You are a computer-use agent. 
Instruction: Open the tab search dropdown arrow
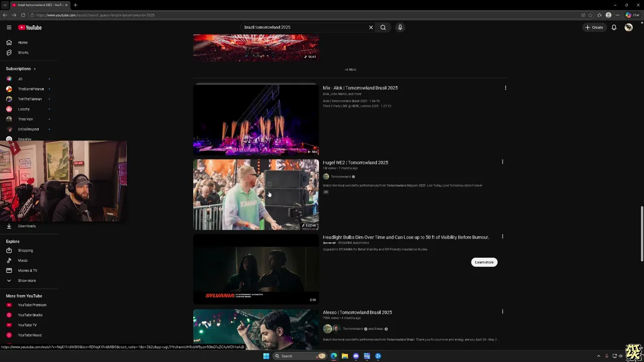pos(5,5)
